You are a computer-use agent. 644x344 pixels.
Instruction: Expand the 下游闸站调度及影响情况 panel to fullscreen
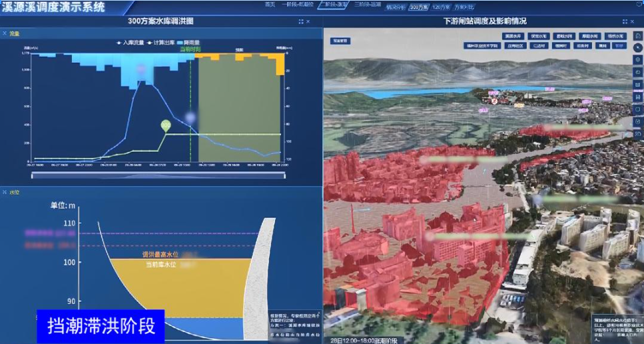click(x=625, y=21)
